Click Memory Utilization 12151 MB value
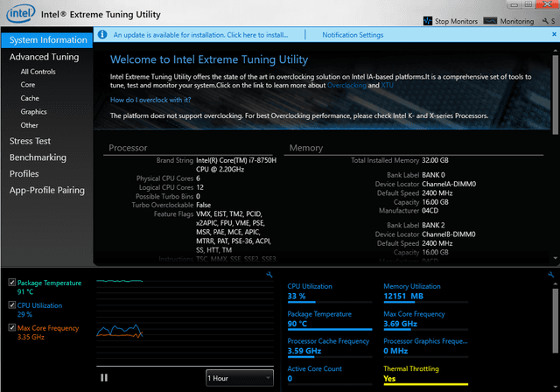The image size is (560, 392). click(403, 296)
